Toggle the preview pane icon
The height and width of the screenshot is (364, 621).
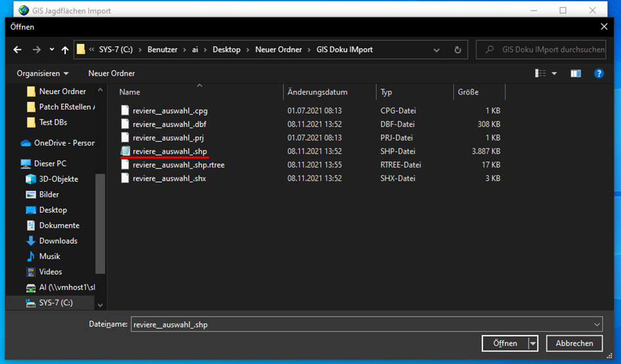click(x=576, y=74)
